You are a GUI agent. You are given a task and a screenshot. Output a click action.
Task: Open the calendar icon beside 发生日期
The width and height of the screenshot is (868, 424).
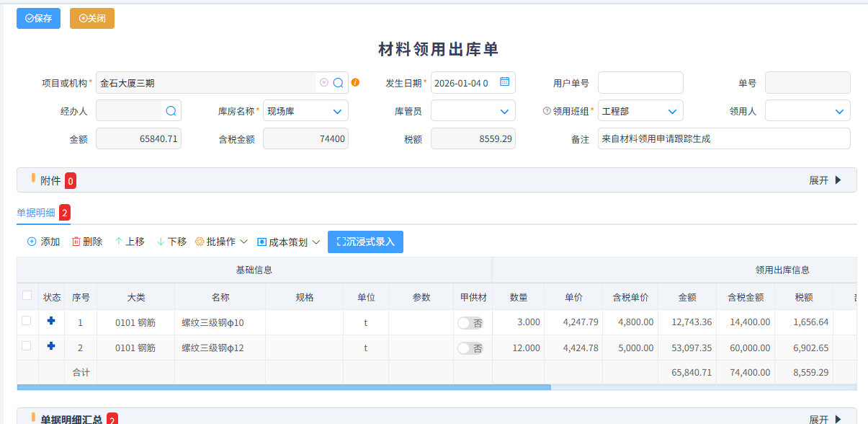(505, 82)
